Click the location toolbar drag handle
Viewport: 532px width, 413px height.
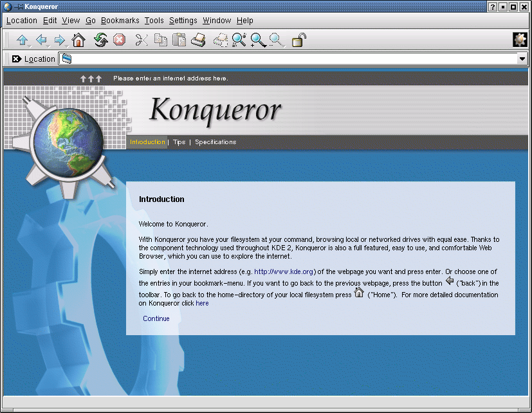point(6,59)
